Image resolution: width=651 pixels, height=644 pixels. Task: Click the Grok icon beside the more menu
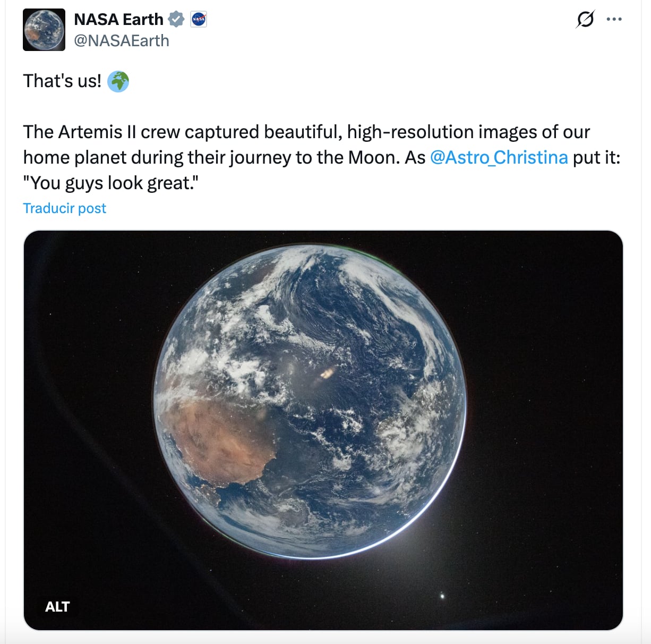click(x=585, y=19)
